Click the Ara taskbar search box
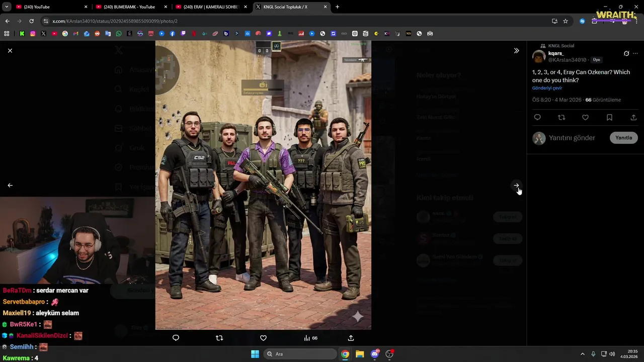This screenshot has width=644, height=362. [300, 354]
